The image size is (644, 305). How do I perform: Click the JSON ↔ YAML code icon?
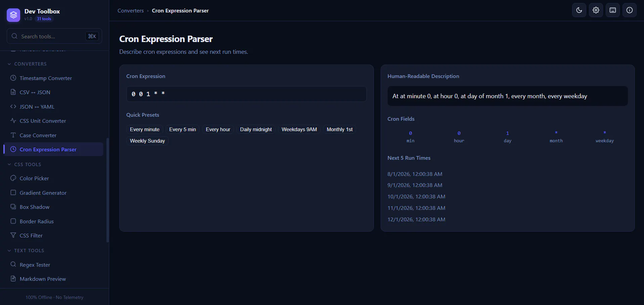(x=13, y=107)
